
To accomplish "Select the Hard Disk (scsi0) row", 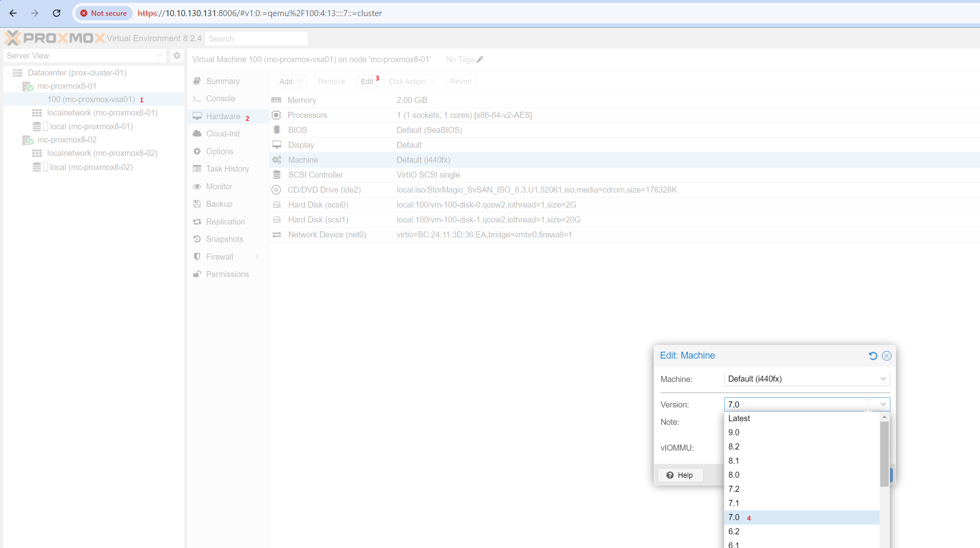I will [x=625, y=205].
